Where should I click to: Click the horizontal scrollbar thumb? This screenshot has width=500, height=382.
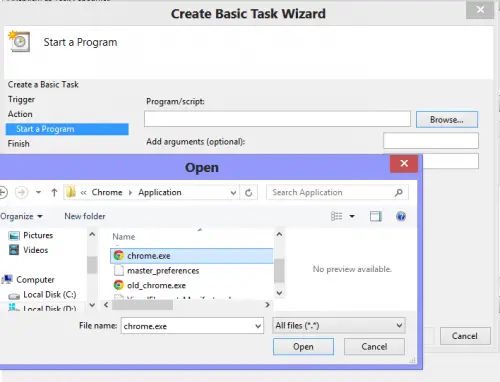(x=142, y=305)
